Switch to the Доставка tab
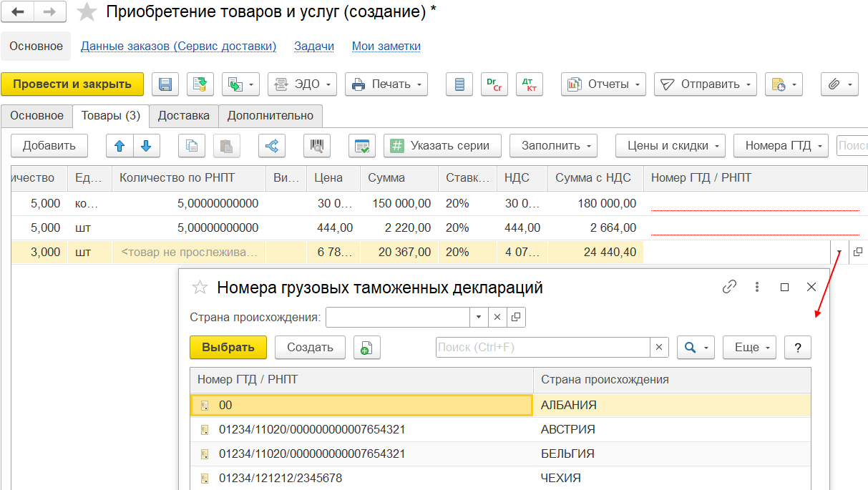Viewport: 868px width, 490px height. [x=183, y=116]
